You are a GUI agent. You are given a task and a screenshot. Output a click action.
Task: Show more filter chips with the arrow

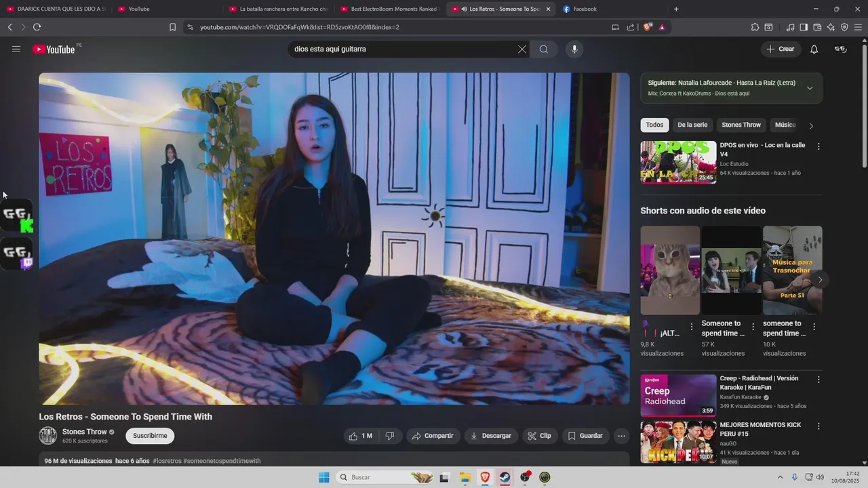pyautogui.click(x=811, y=125)
